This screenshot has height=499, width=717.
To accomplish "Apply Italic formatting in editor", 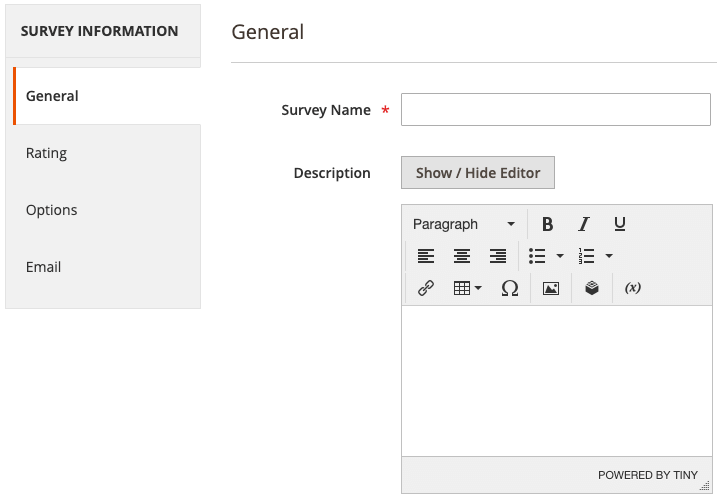I will pyautogui.click(x=584, y=224).
